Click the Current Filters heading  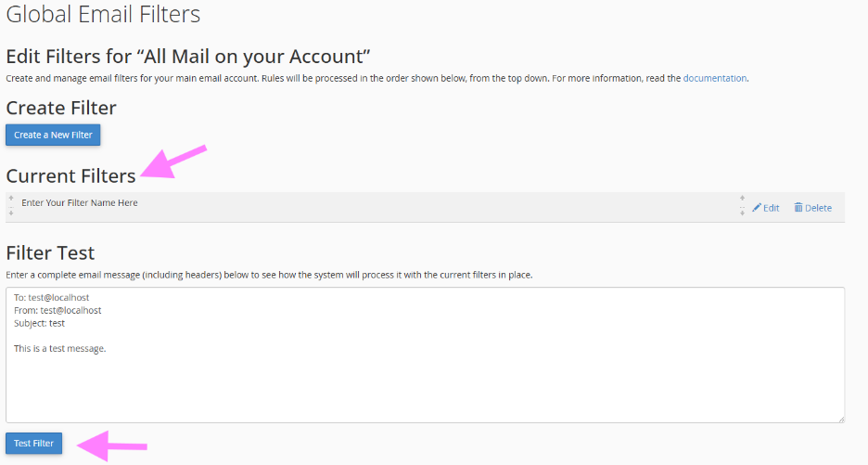point(70,175)
